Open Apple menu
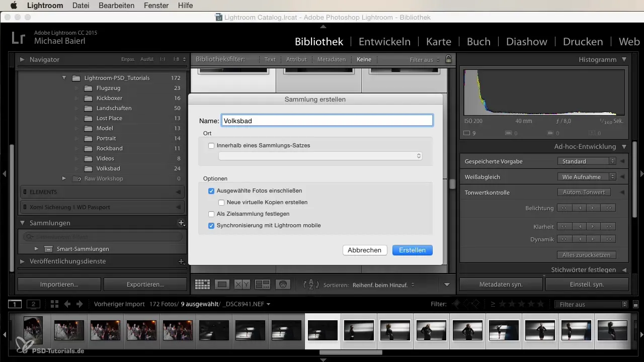 [x=14, y=6]
